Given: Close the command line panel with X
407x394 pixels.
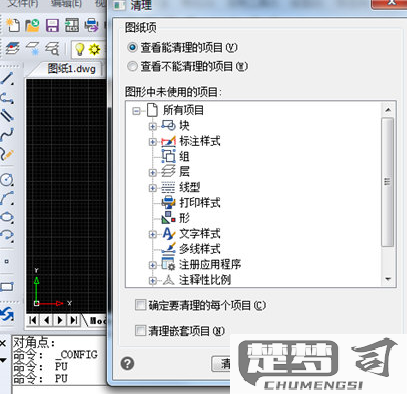Looking at the screenshot, I should (3, 343).
